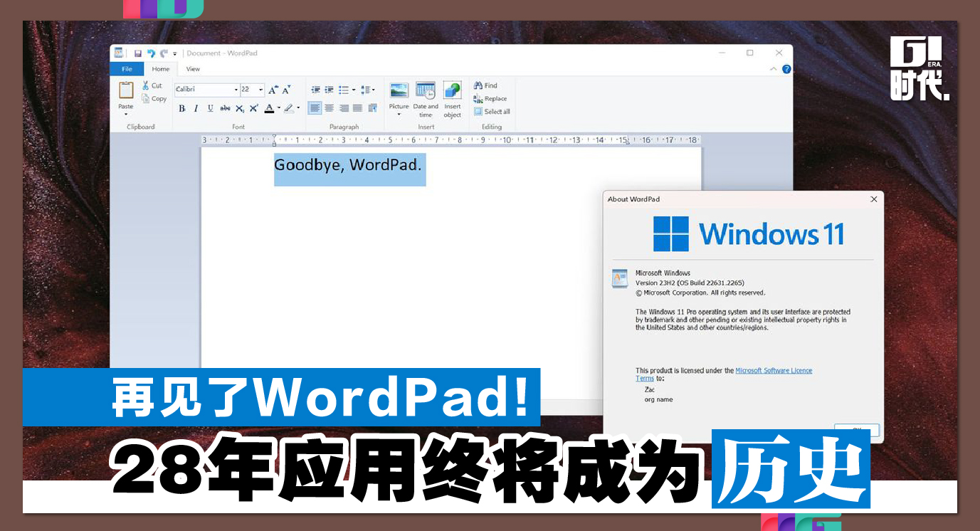Click the Paste clipboard icon
Screen dimensions: 980x531
tap(126, 90)
